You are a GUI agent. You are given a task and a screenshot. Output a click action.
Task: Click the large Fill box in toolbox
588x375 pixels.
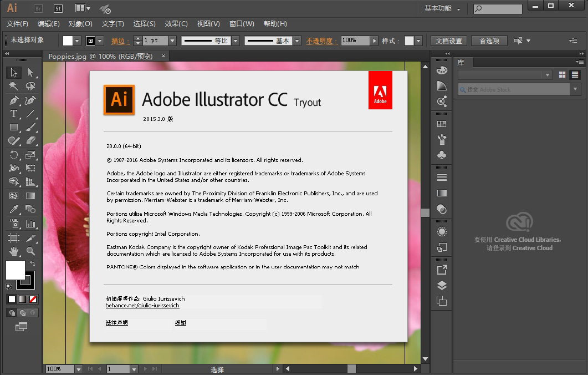pos(16,270)
